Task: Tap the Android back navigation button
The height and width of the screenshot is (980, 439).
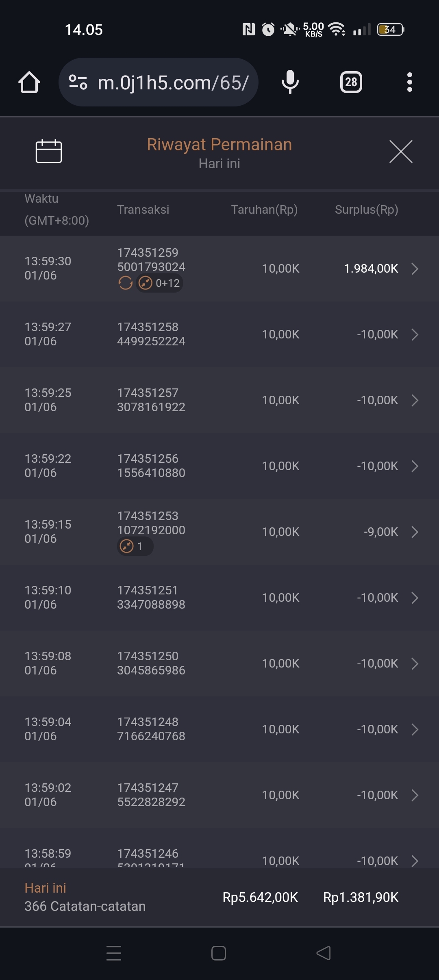Action: point(324,953)
